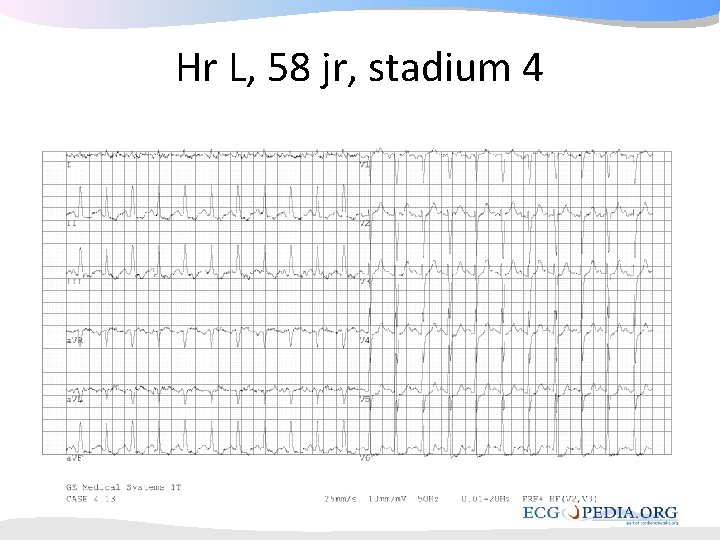Image resolution: width=720 pixels, height=540 pixels.
Task: Click the lead "V6" label
Action: coord(365,458)
